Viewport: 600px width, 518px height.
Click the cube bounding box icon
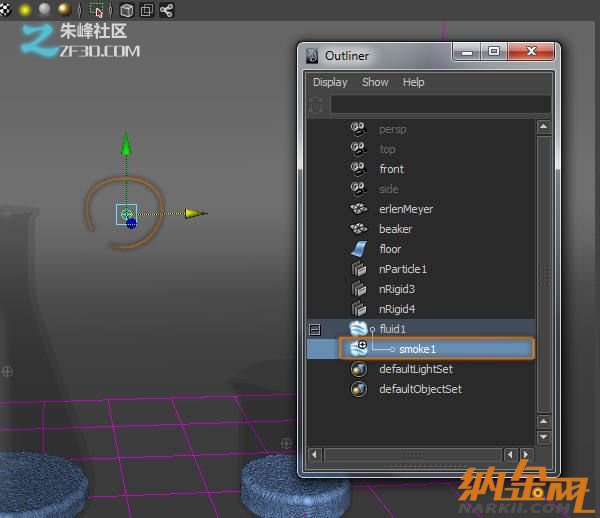coord(127,10)
